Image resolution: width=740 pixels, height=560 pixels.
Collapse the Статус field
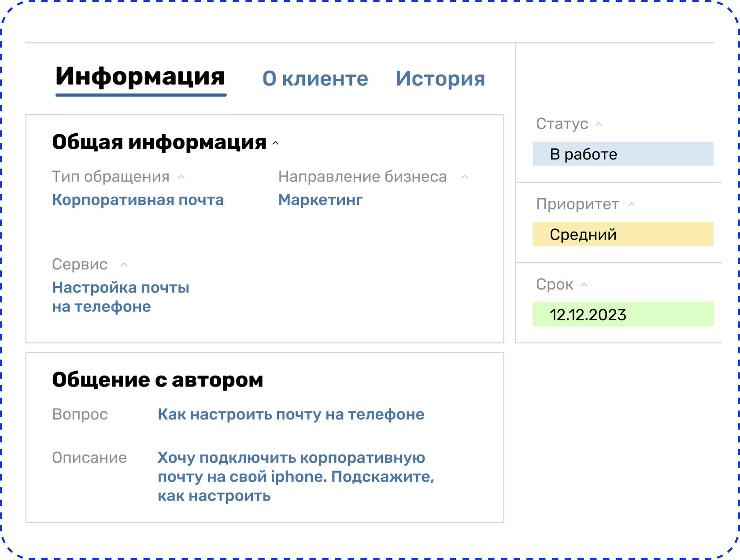point(599,124)
